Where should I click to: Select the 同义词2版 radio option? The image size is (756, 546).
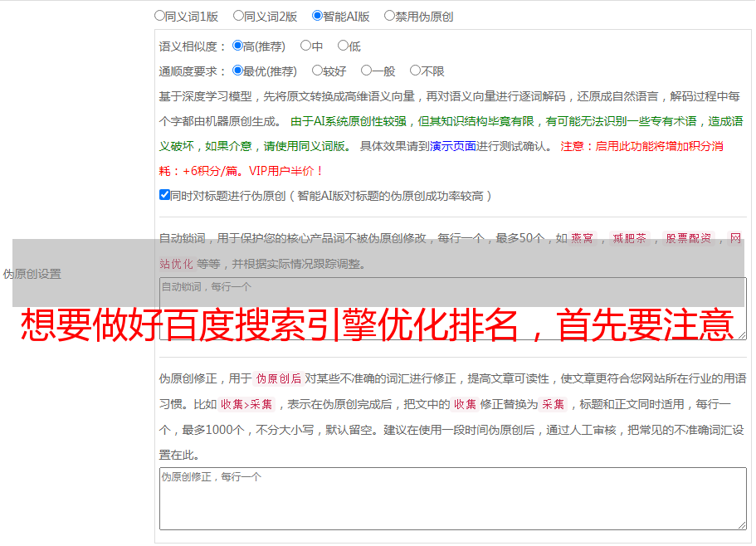pos(238,16)
